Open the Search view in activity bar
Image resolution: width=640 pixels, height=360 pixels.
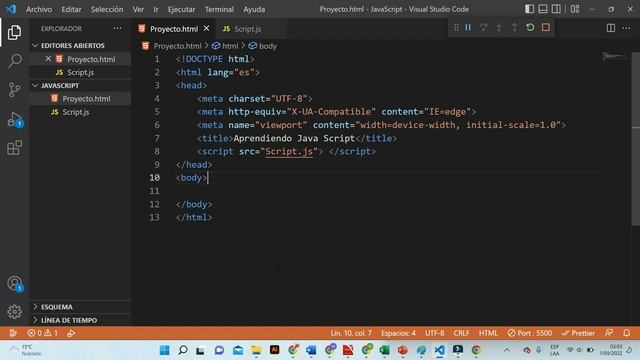[14, 61]
